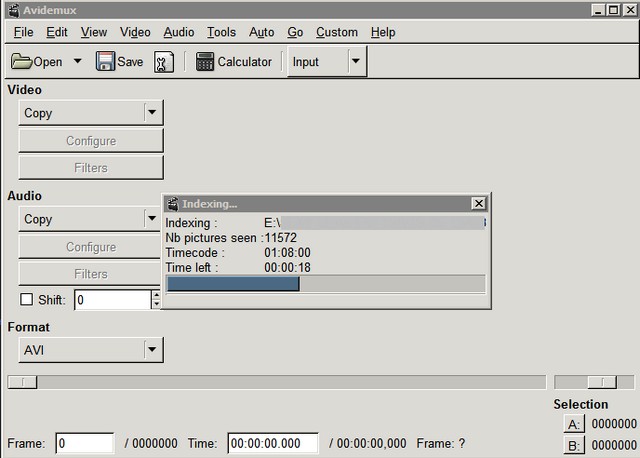Screen dimensions: 640x458
Task: Click the Timecode value 01:08:00
Action: click(x=287, y=253)
